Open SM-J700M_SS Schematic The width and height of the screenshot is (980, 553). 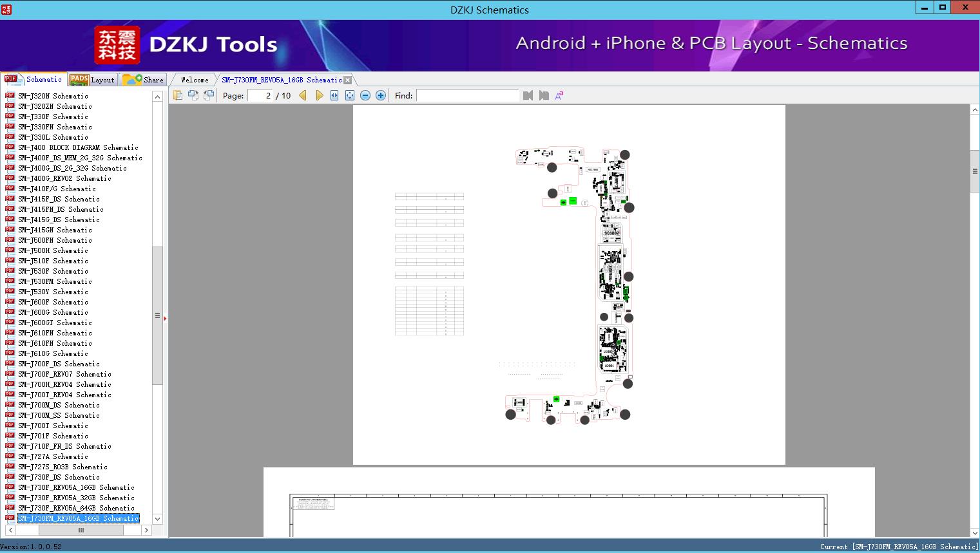[59, 415]
